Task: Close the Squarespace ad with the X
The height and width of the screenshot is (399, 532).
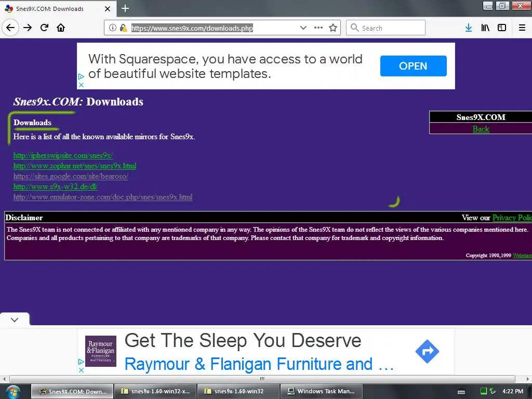Action: click(x=81, y=85)
